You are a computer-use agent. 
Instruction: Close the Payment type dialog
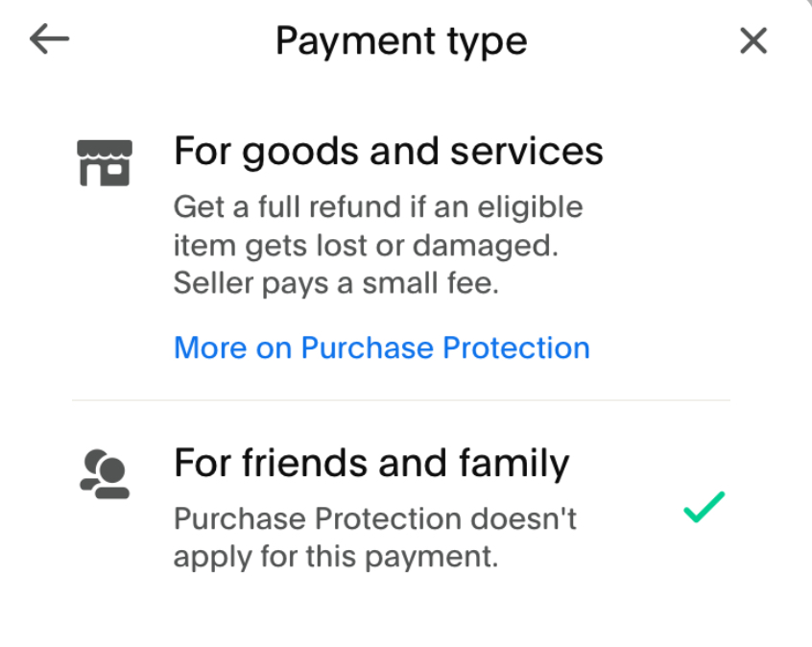[x=752, y=40]
